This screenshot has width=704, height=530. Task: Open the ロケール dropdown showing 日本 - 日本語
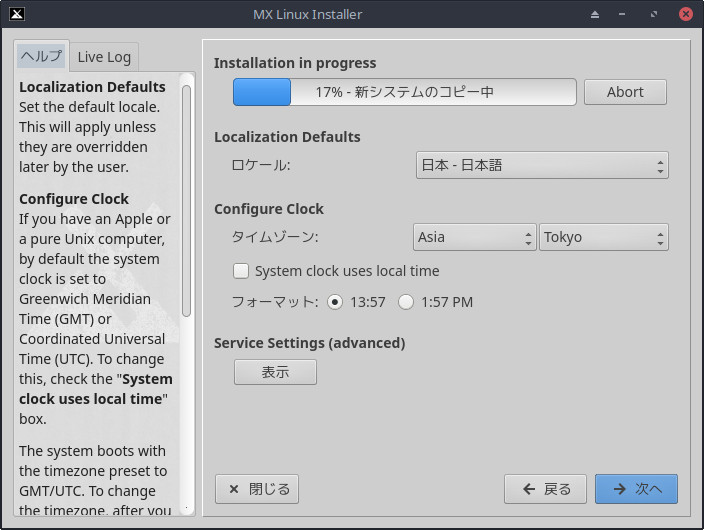(x=541, y=165)
